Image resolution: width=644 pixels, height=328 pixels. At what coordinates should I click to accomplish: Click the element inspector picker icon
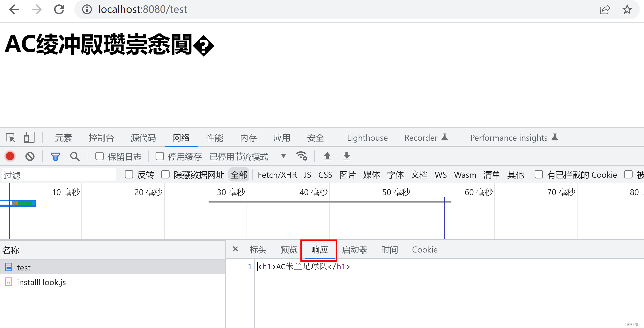(10, 137)
